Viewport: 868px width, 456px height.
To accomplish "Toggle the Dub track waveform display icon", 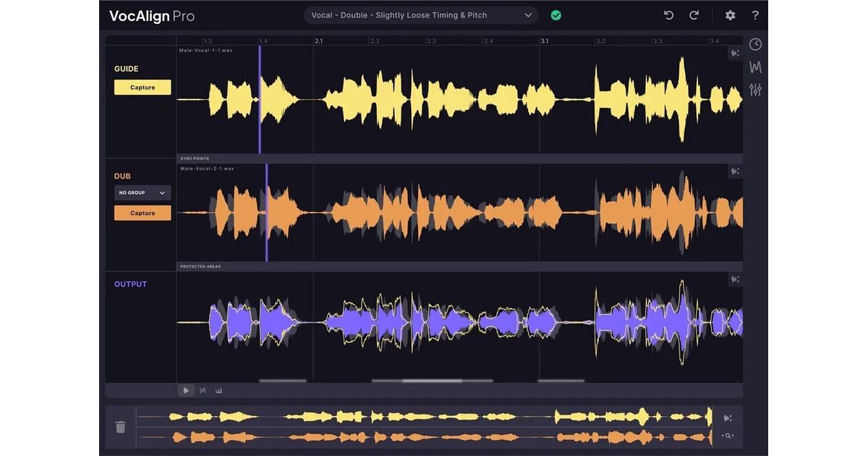I will click(x=735, y=172).
